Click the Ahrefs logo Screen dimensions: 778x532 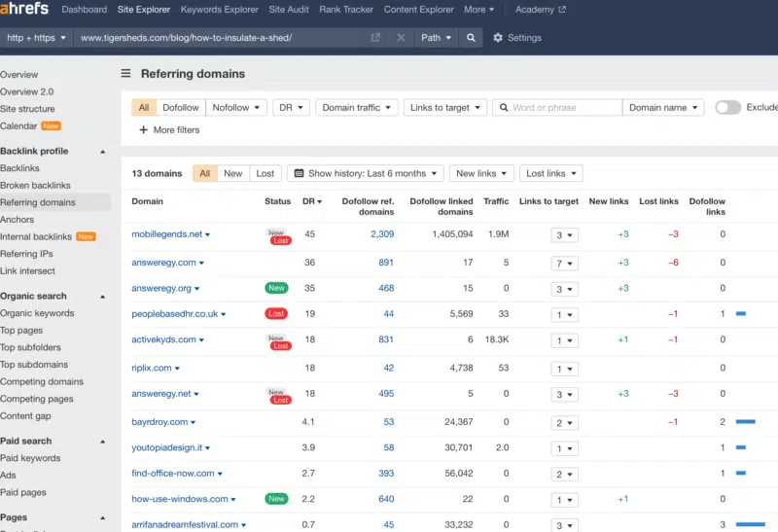(x=24, y=9)
